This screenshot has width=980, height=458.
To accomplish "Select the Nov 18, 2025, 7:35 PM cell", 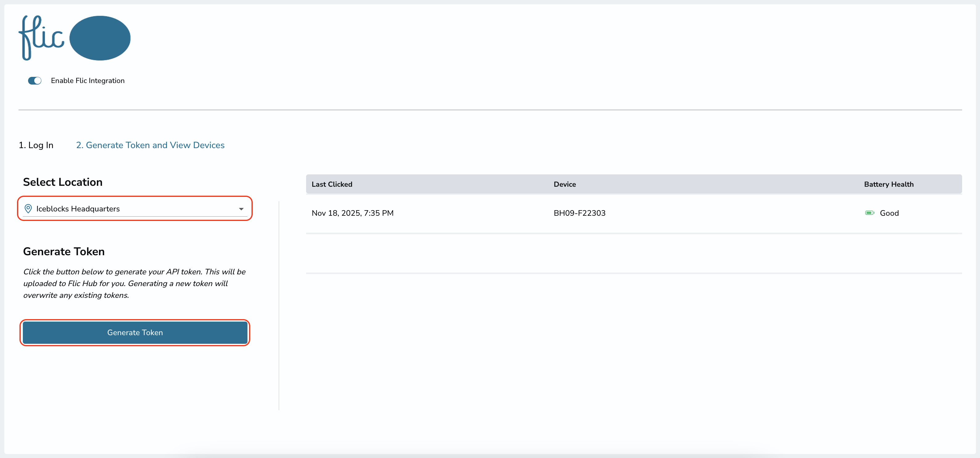I will 353,213.
